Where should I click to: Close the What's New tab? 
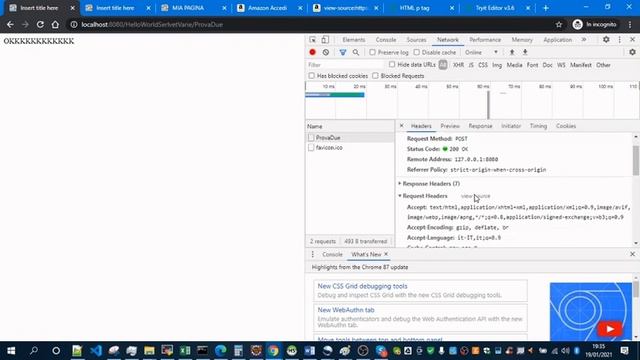coord(386,254)
